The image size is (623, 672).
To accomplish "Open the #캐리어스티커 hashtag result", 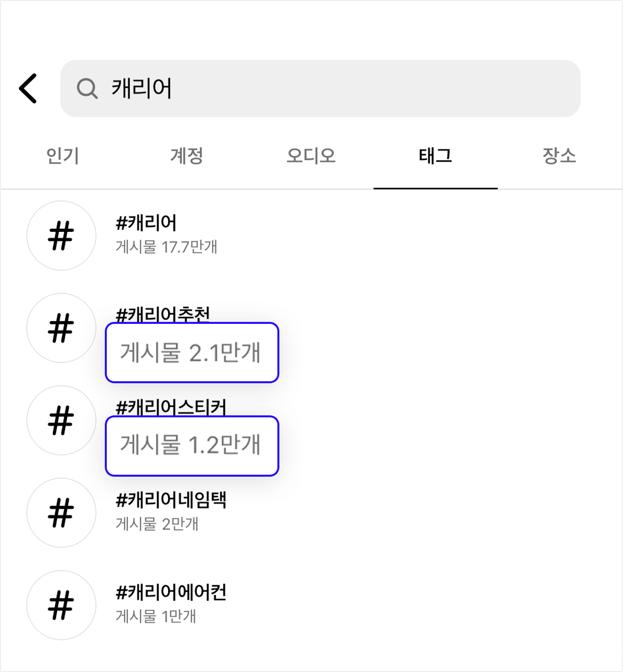I will [171, 407].
